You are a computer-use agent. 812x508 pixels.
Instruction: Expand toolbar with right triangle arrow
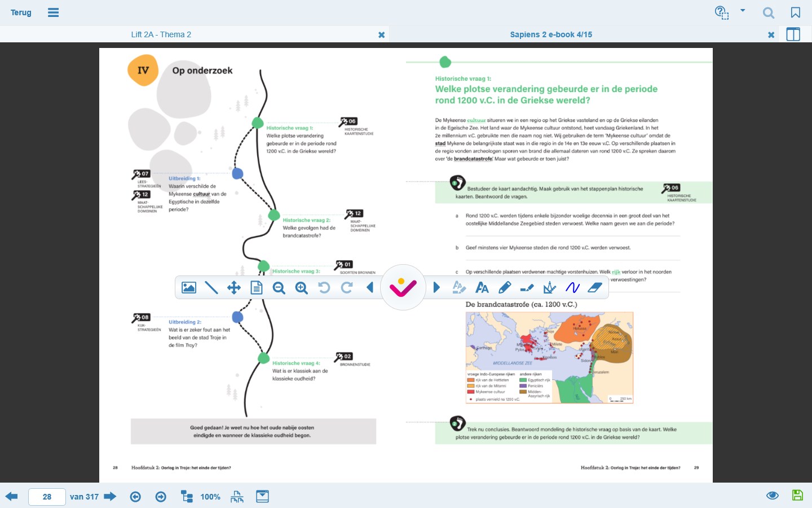(436, 288)
